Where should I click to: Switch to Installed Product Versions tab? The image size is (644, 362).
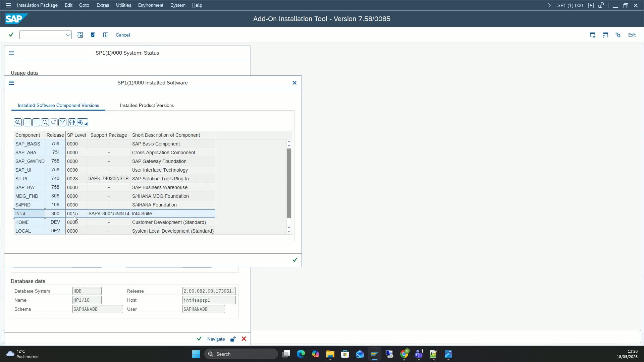tap(147, 105)
